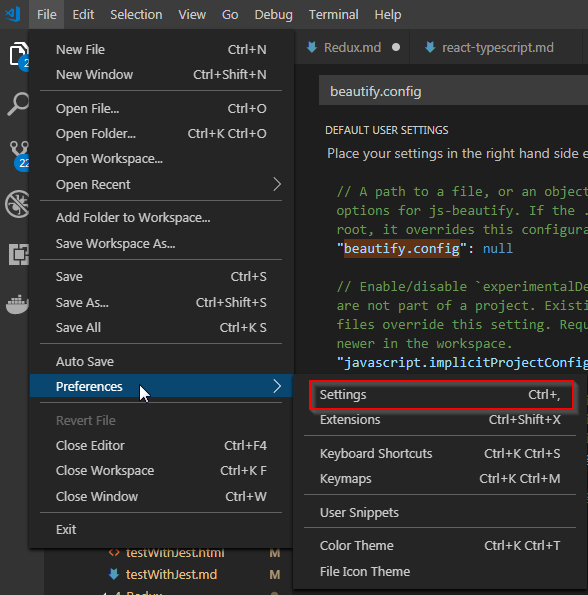Click the VS Code logo icon

pos(13,14)
